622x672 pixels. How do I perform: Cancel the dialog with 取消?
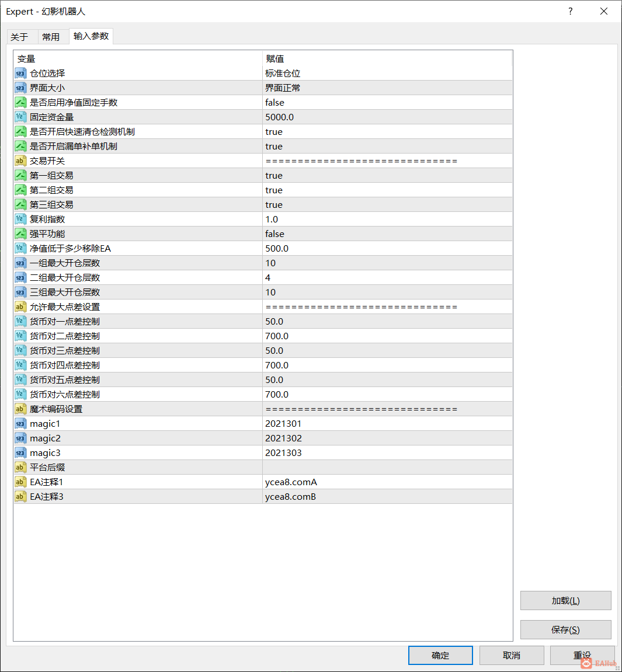pyautogui.click(x=512, y=655)
